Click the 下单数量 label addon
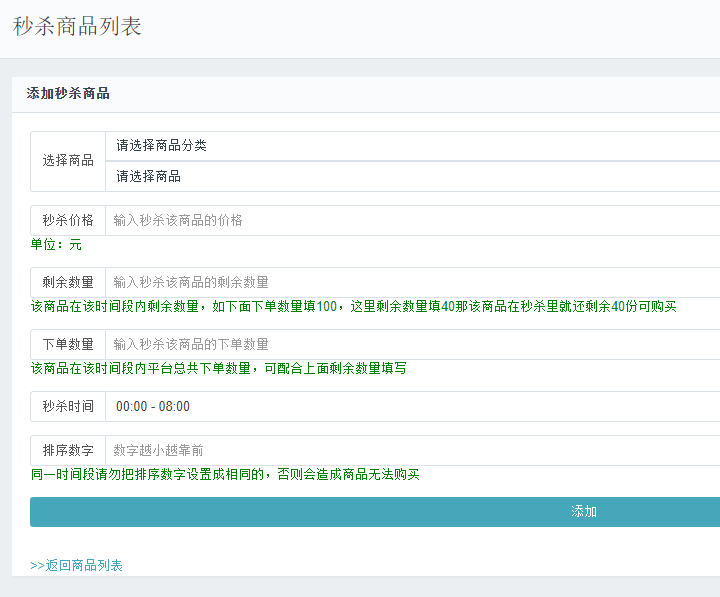This screenshot has width=720, height=597. click(x=68, y=344)
